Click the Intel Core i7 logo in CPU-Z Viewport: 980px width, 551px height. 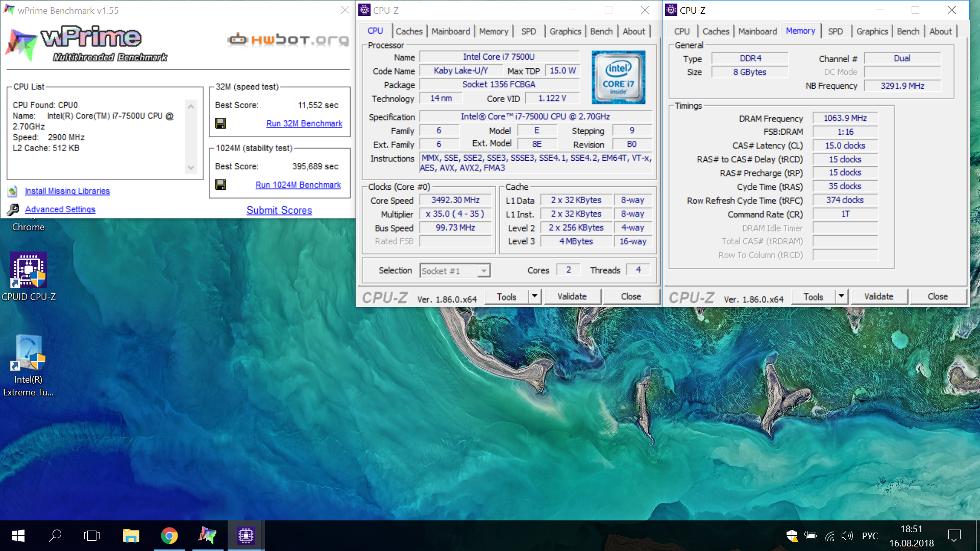click(619, 77)
